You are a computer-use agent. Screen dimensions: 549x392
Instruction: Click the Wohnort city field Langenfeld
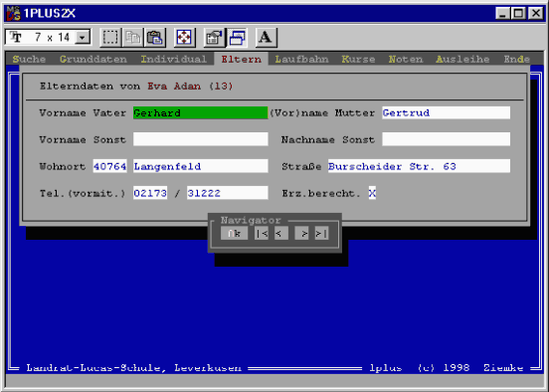[200, 166]
